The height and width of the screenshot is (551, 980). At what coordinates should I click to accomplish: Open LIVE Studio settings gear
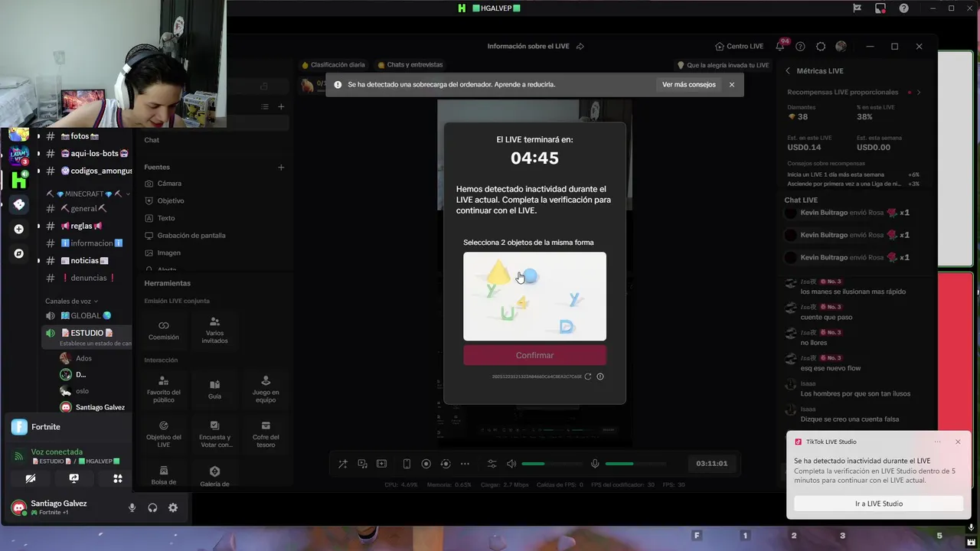click(821, 47)
